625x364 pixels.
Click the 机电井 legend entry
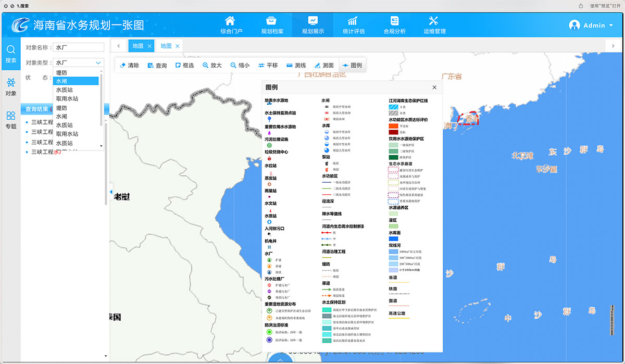point(271,241)
